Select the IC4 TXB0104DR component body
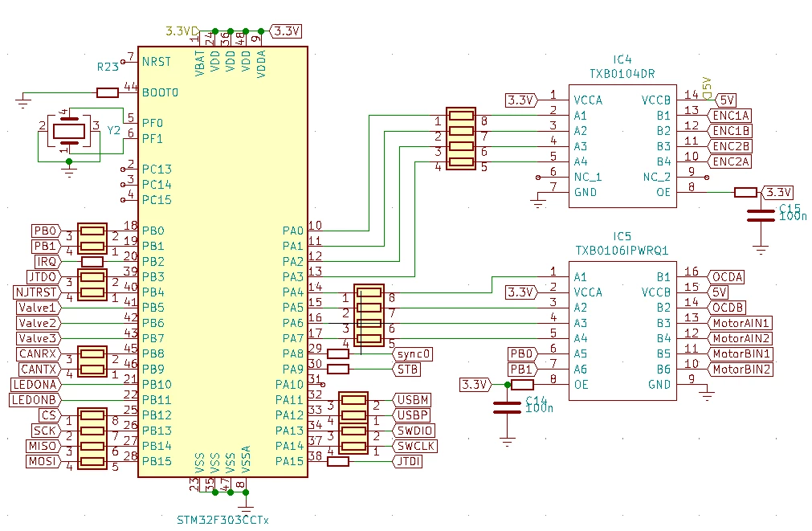812x531 pixels. click(622, 146)
